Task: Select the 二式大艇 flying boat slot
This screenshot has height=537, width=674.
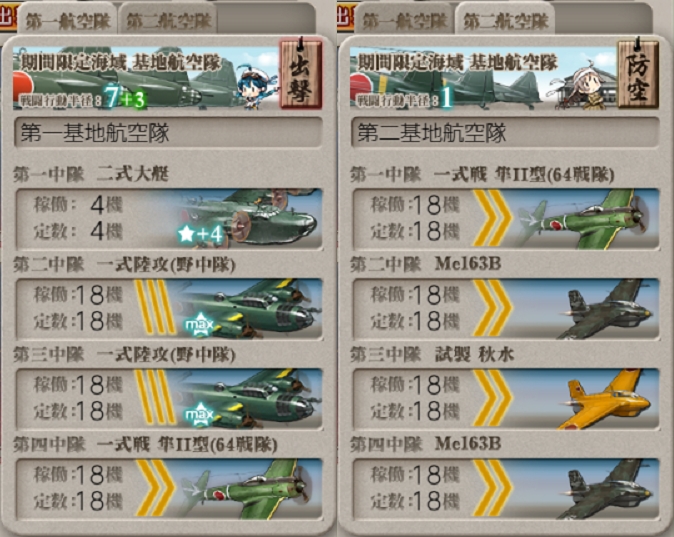Action: pyautogui.click(x=169, y=219)
